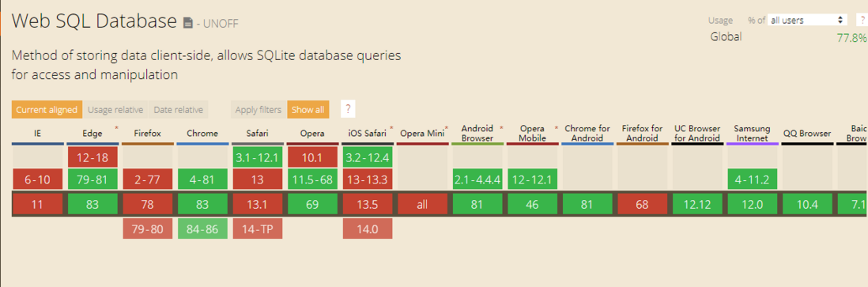Click the Web SQL Database title link
Image resolution: width=868 pixels, height=287 pixels.
93,21
